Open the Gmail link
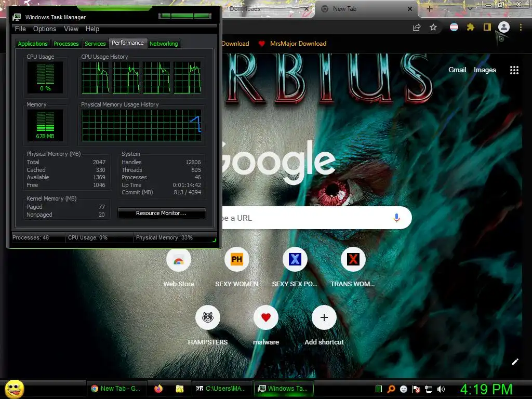 [x=457, y=70]
